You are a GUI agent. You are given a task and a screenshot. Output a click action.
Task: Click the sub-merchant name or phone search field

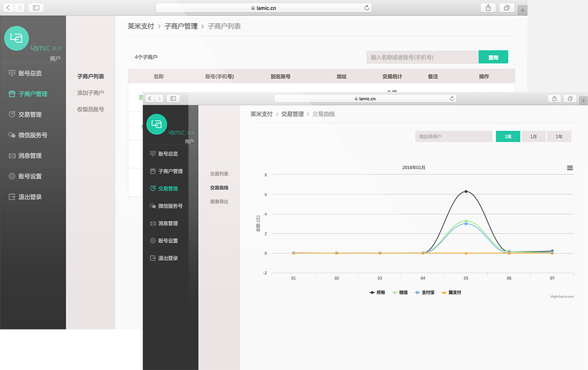(x=422, y=57)
